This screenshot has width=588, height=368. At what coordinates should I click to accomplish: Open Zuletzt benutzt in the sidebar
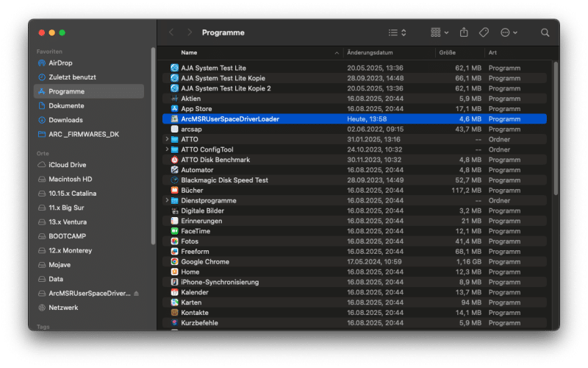pyautogui.click(x=89, y=77)
